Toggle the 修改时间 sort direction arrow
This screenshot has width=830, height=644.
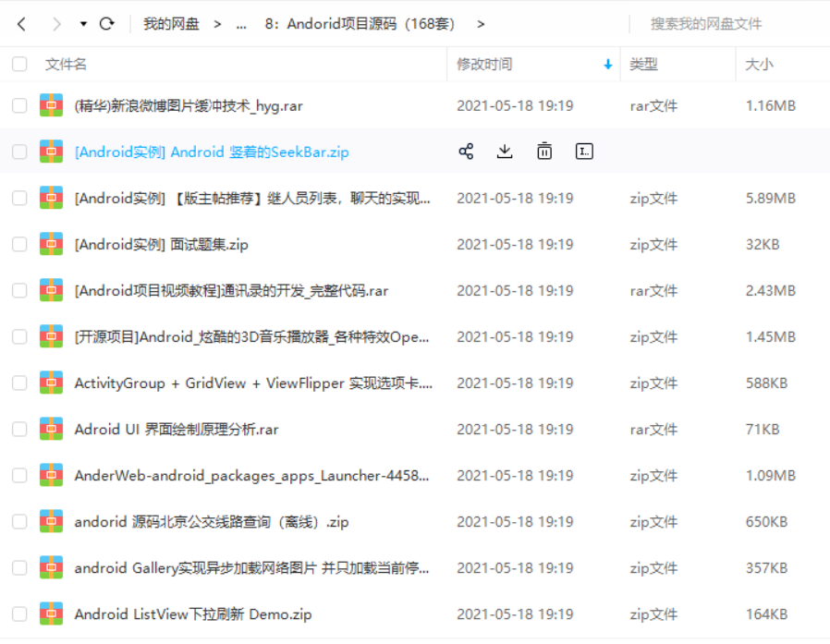tap(607, 65)
